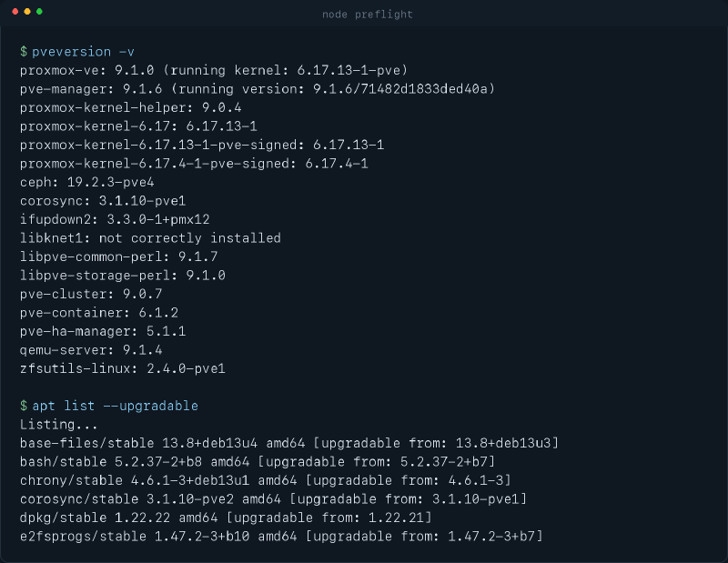The height and width of the screenshot is (563, 728).
Task: Click the 'pve-container: 6.1.2' line
Action: click(99, 312)
